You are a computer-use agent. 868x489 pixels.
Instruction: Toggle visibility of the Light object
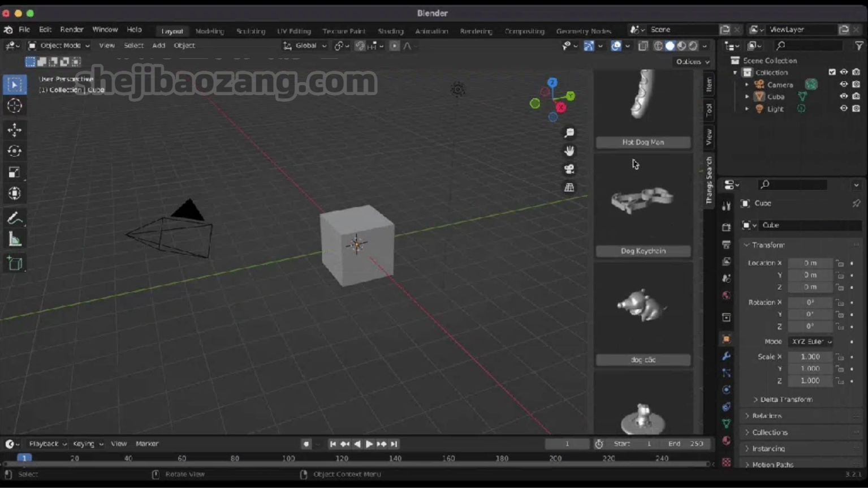(843, 109)
